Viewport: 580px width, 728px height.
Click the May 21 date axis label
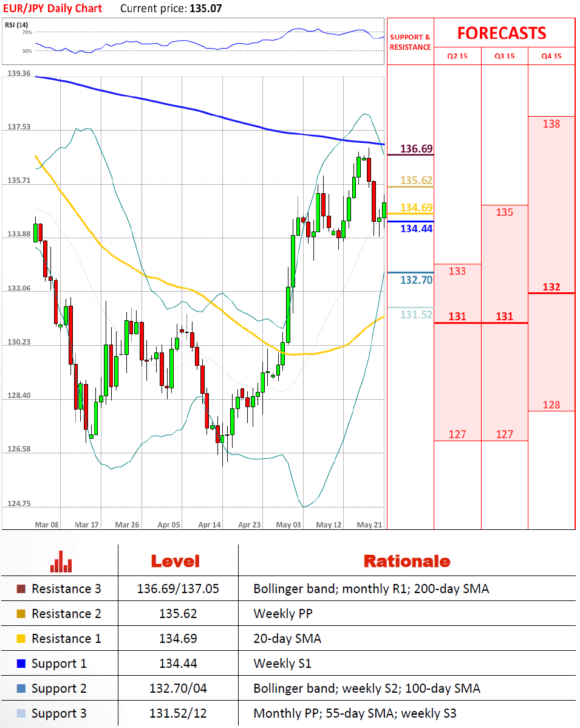pos(369,524)
